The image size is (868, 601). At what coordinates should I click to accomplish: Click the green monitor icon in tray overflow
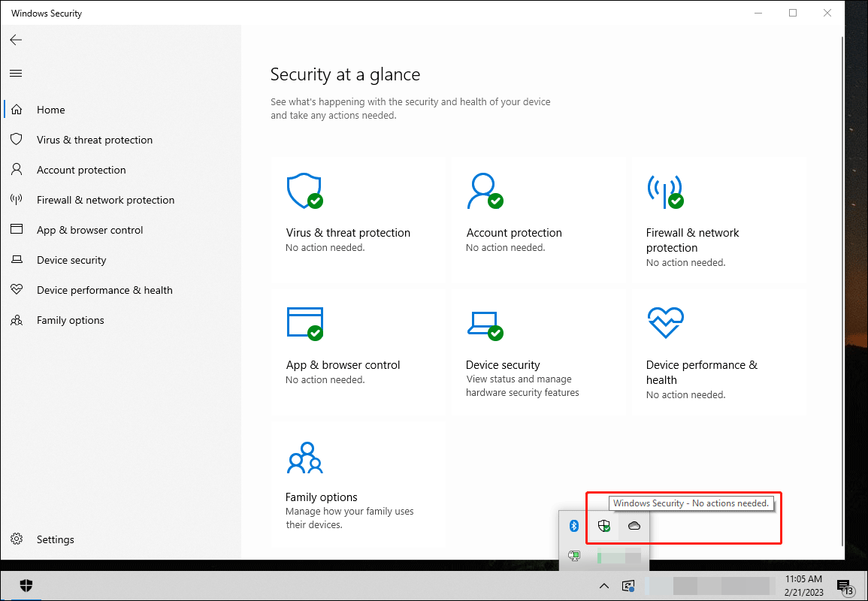coord(574,555)
